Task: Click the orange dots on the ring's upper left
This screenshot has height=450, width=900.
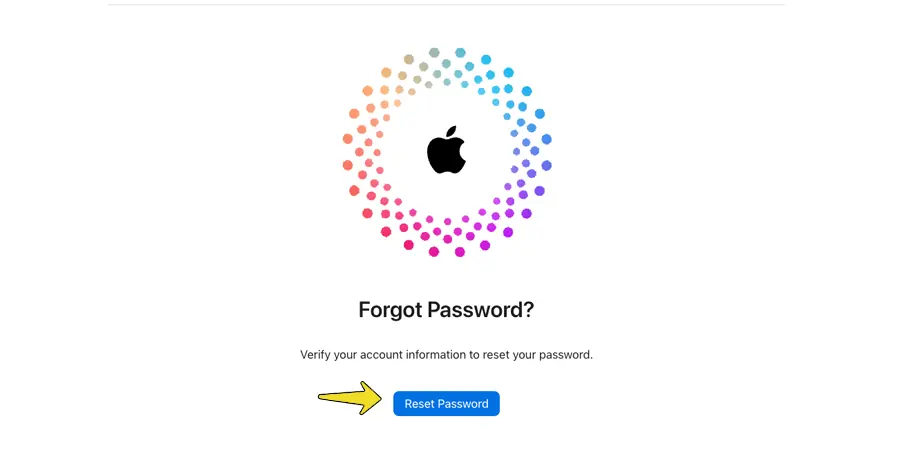Action: click(x=385, y=85)
